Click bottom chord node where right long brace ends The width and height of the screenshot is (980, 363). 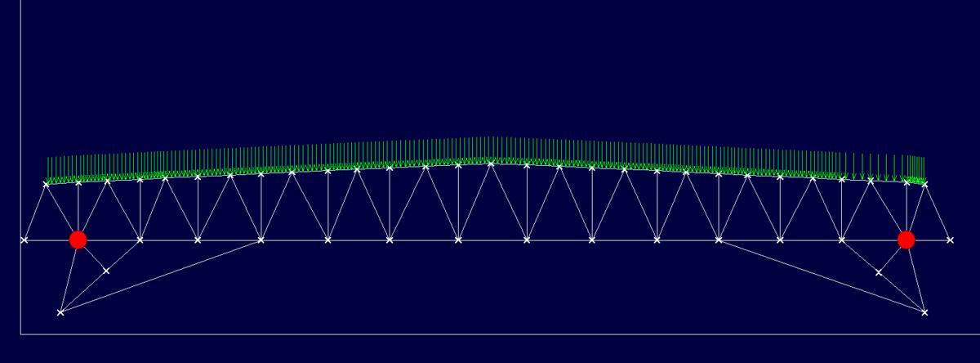point(719,240)
